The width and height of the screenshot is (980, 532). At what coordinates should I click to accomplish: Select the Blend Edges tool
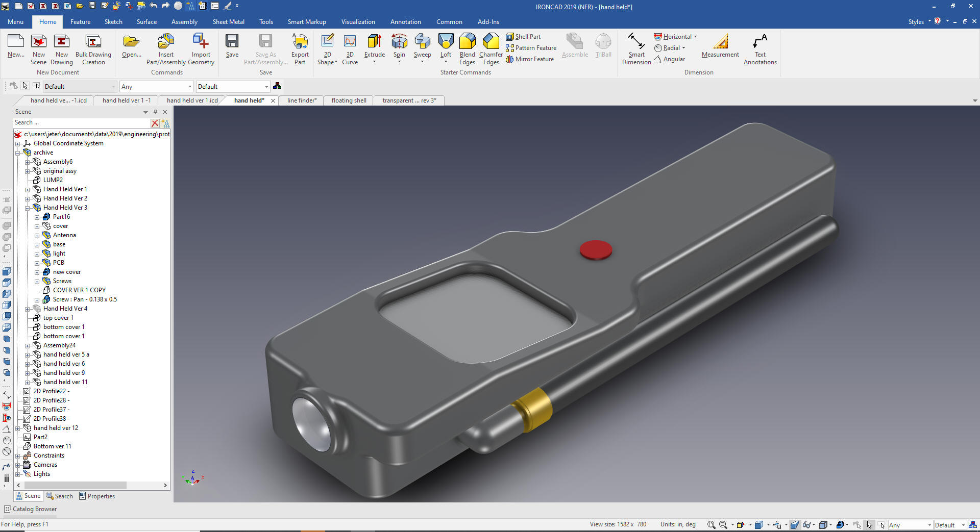pyautogui.click(x=467, y=42)
